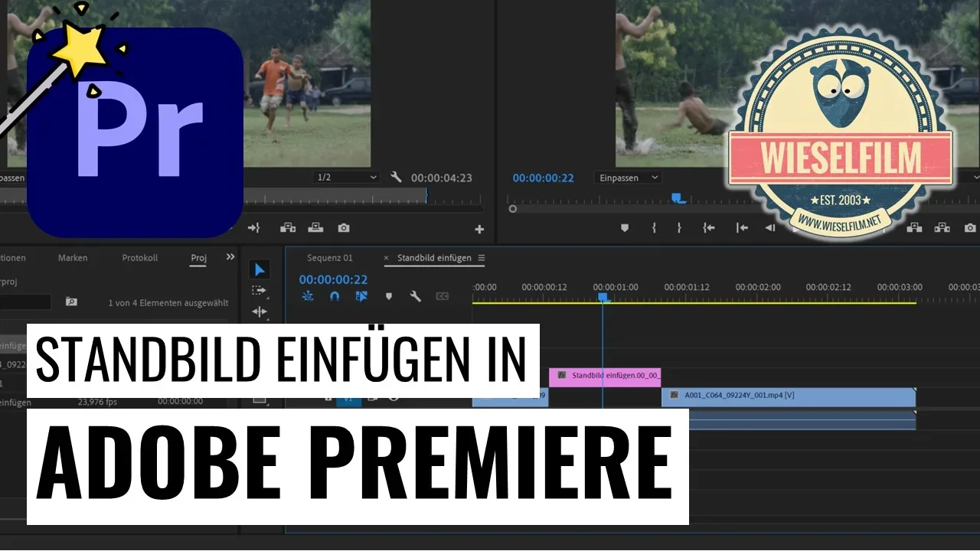Add marker from timeline header icon

[x=388, y=296]
